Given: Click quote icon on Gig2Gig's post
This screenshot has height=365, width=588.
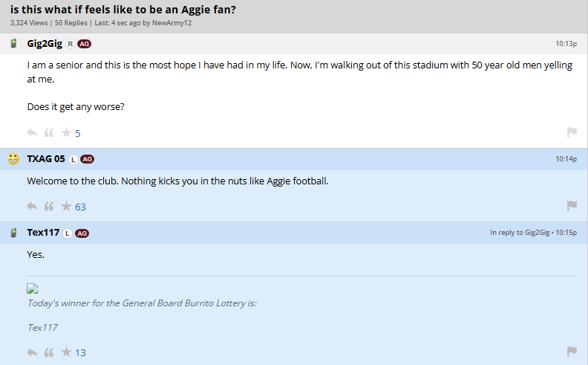Looking at the screenshot, I should pyautogui.click(x=49, y=133).
